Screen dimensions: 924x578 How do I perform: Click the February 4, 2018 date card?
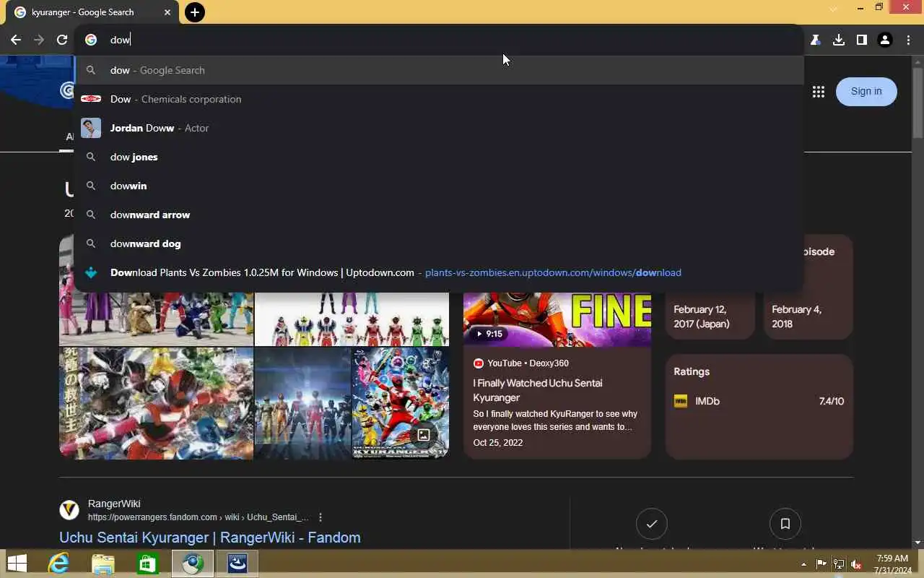tap(808, 316)
